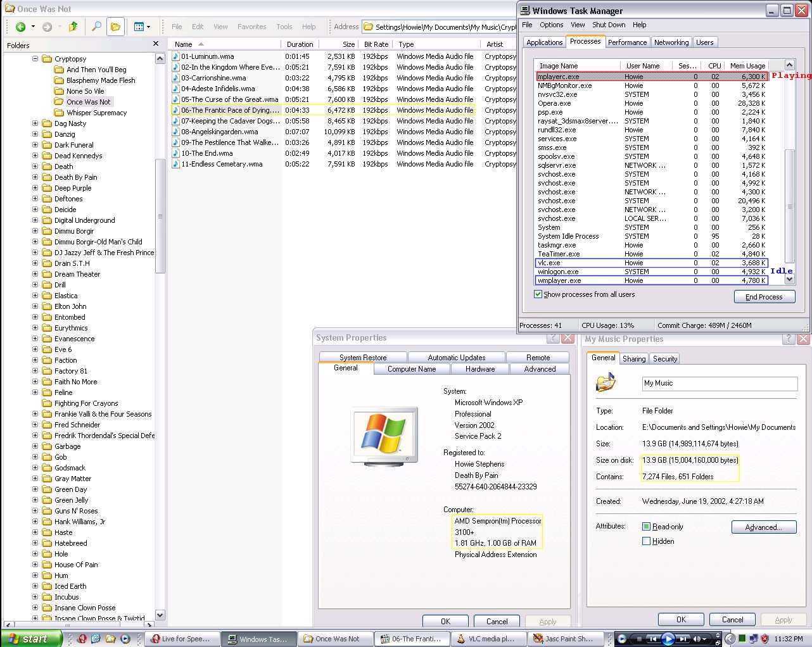The width and height of the screenshot is (812, 647).
Task: Click OK in System Properties
Action: point(445,621)
